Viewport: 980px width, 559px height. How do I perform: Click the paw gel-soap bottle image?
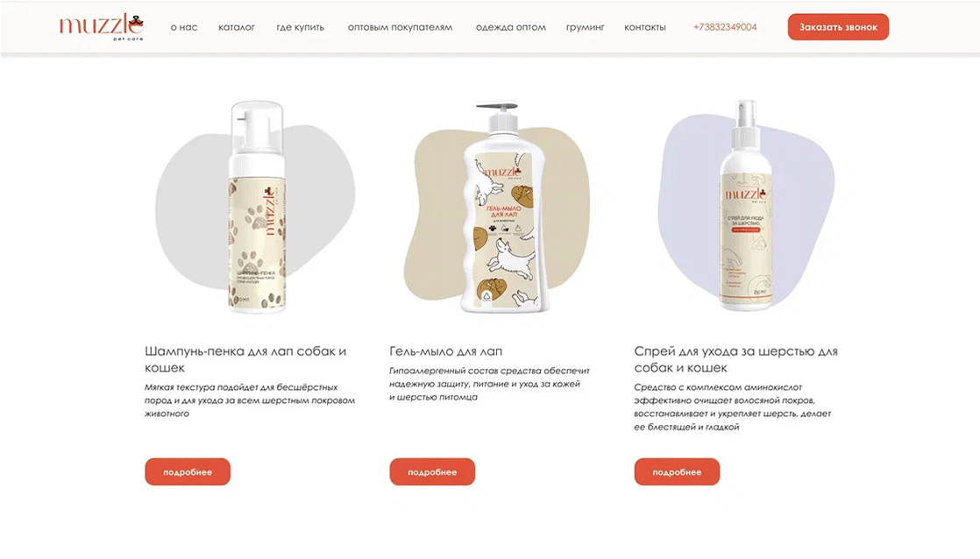click(x=505, y=208)
